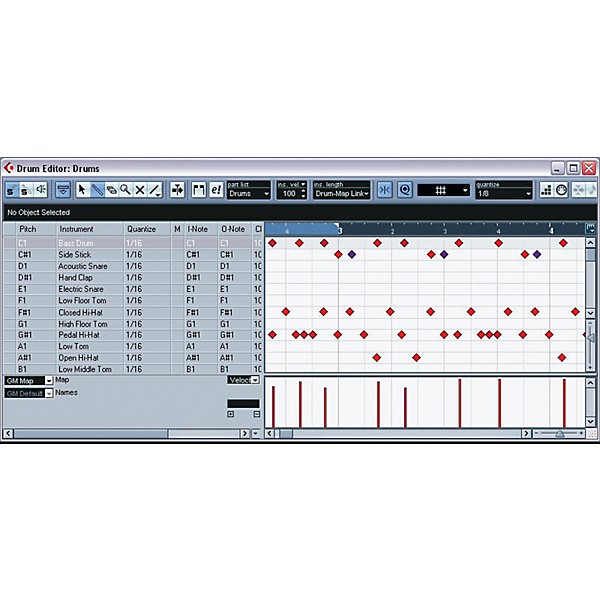Image resolution: width=600 pixels, height=600 pixels.
Task: Select the Drumstick tool
Action: tap(97, 190)
